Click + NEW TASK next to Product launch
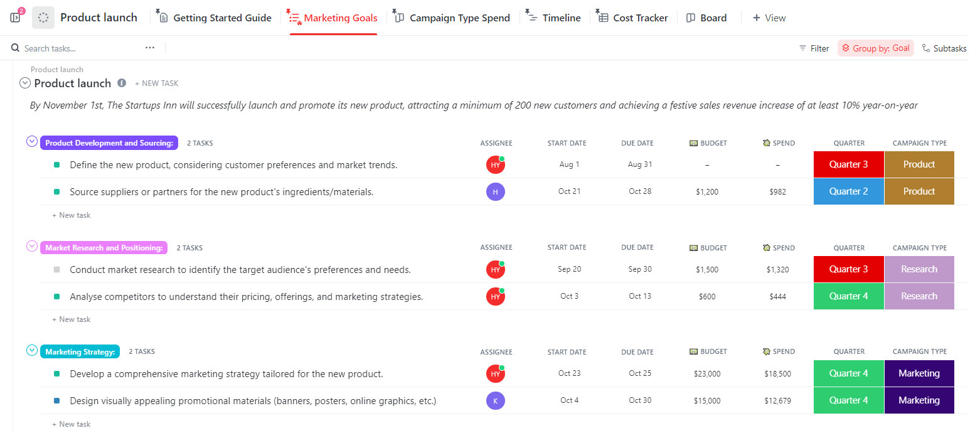Viewport: 980px width, 433px height. (x=157, y=83)
